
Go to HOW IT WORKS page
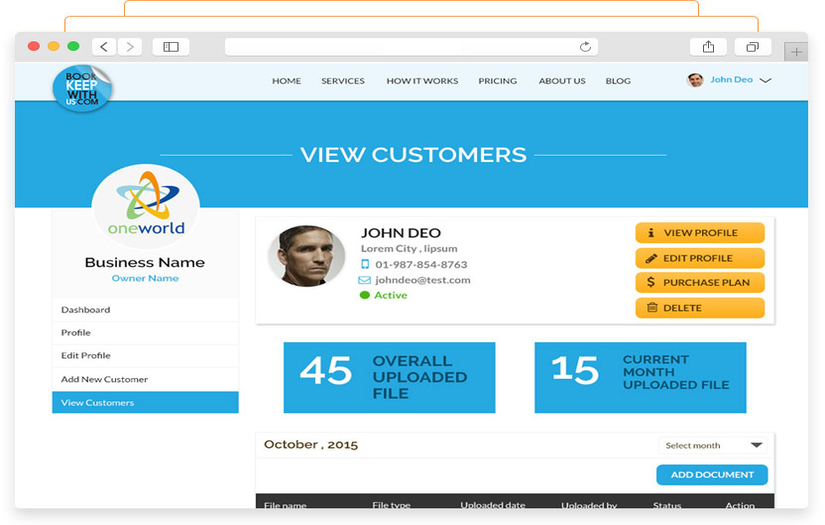[422, 81]
